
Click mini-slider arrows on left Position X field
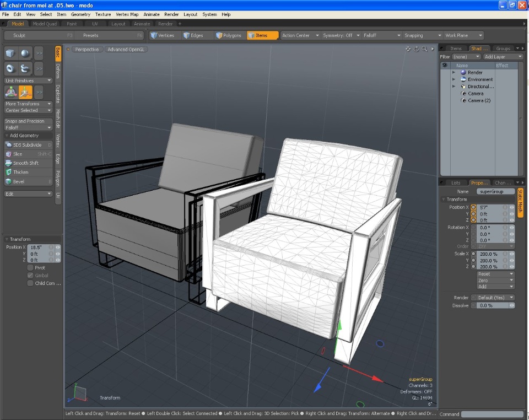coord(58,247)
